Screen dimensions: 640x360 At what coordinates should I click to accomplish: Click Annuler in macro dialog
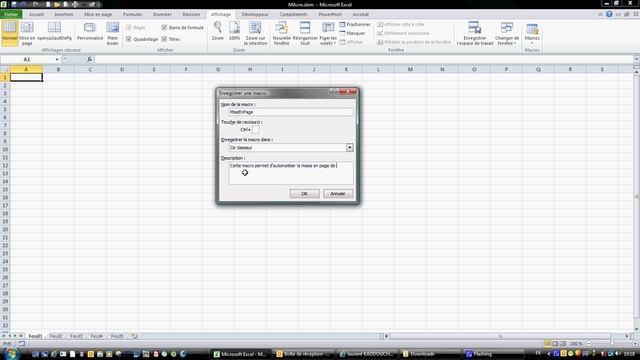(338, 193)
